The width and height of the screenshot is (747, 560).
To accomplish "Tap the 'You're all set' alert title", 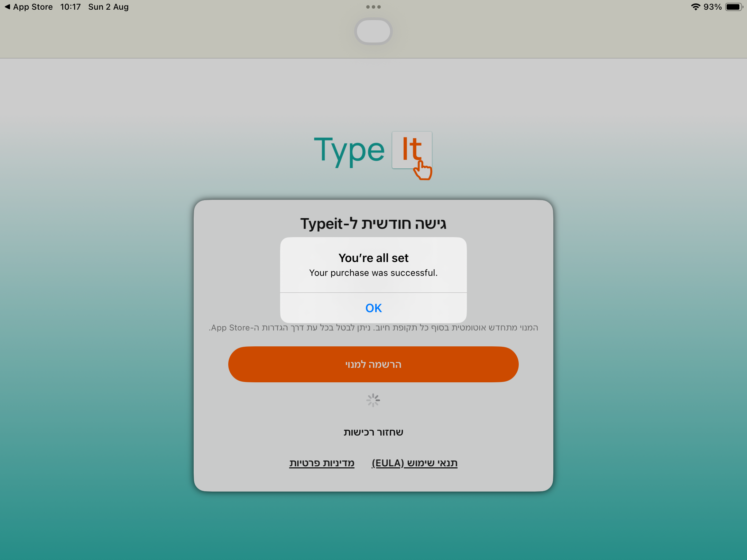I will point(373,258).
